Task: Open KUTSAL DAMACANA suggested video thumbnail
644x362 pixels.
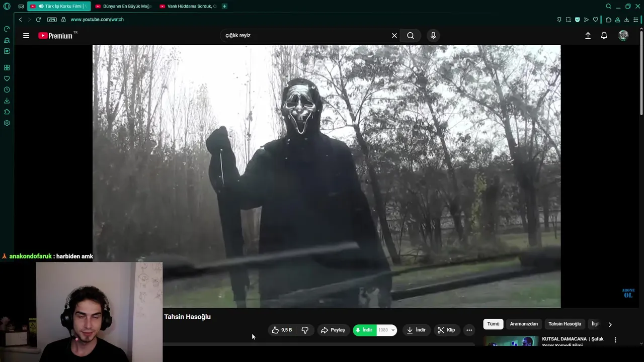Action: (511, 341)
